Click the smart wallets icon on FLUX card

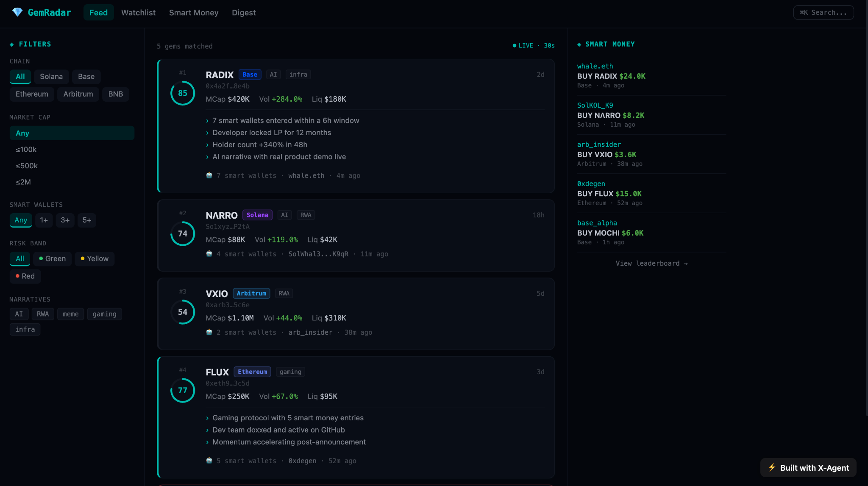click(209, 461)
